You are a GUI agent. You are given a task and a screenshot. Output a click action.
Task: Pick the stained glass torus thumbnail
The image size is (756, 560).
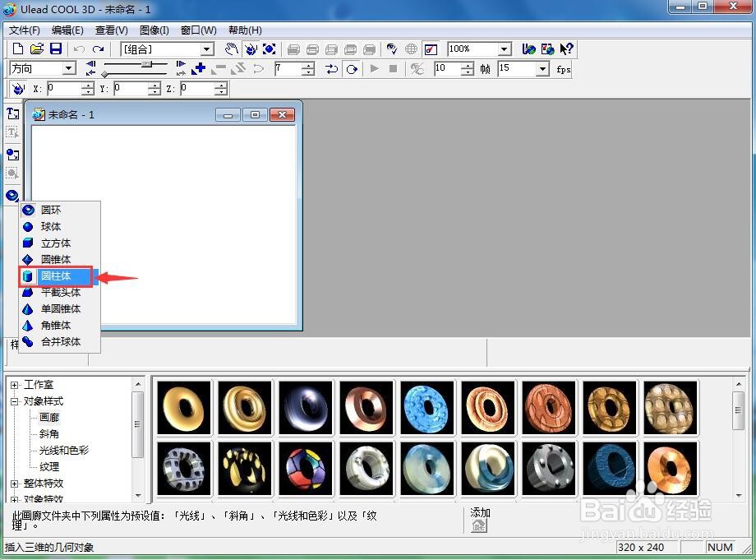(306, 469)
